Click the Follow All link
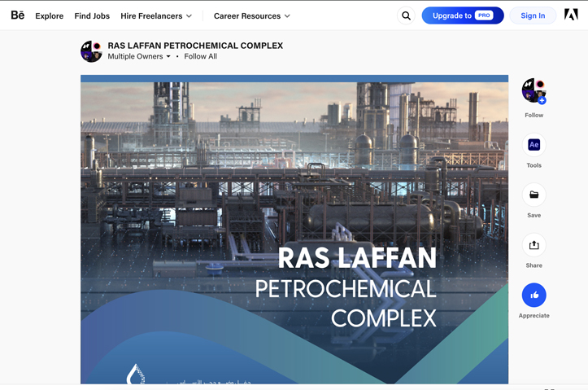The image size is (588, 390). (200, 56)
